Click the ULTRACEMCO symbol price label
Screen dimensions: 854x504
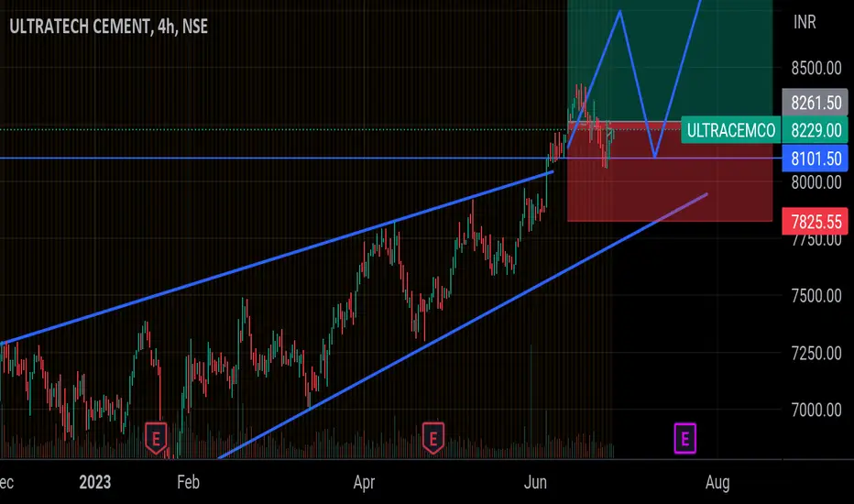(x=730, y=130)
